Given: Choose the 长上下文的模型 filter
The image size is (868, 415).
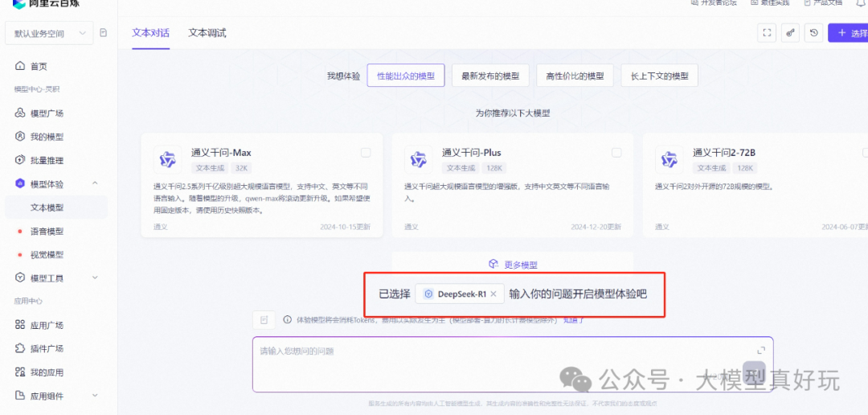Looking at the screenshot, I should (x=659, y=76).
